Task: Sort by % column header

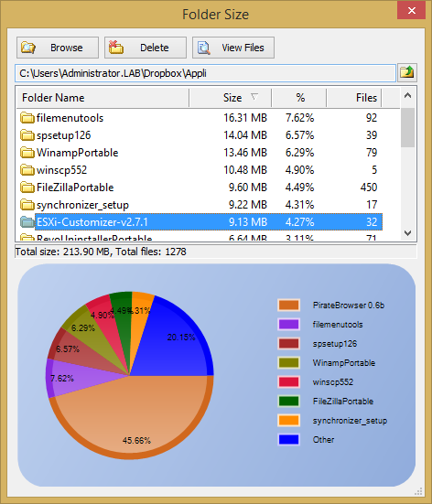Action: click(299, 98)
